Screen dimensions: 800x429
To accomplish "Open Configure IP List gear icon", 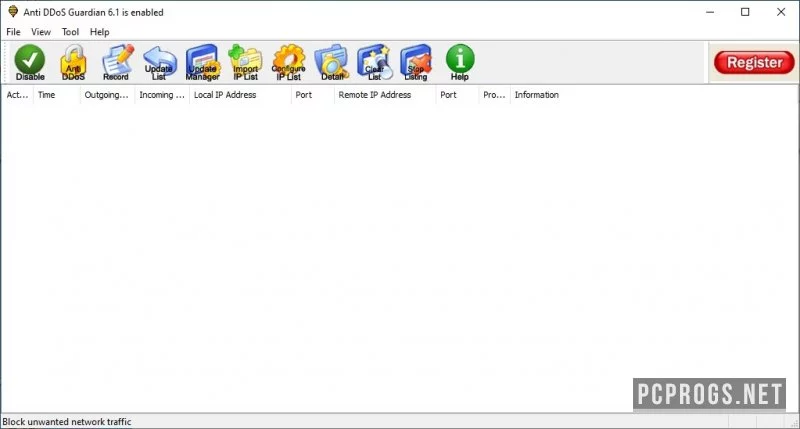I will pyautogui.click(x=288, y=62).
